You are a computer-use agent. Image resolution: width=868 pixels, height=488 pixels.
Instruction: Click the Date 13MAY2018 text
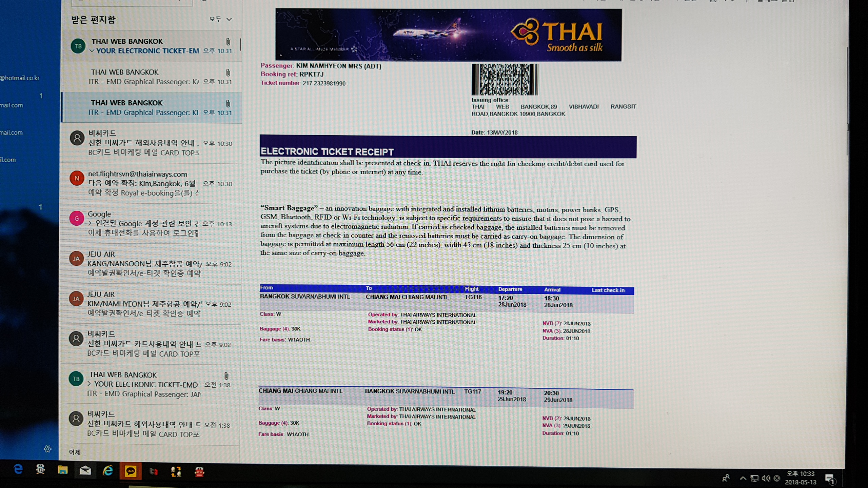coord(494,133)
